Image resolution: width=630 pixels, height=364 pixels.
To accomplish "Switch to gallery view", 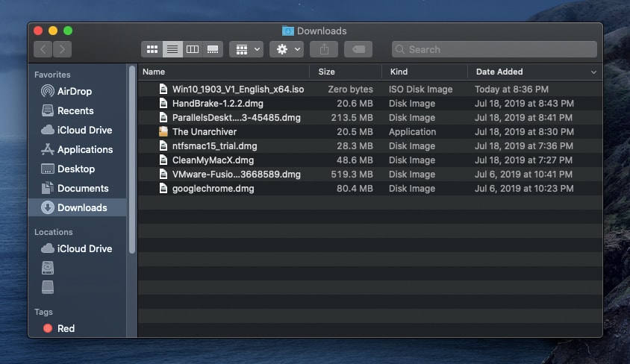I will point(213,49).
